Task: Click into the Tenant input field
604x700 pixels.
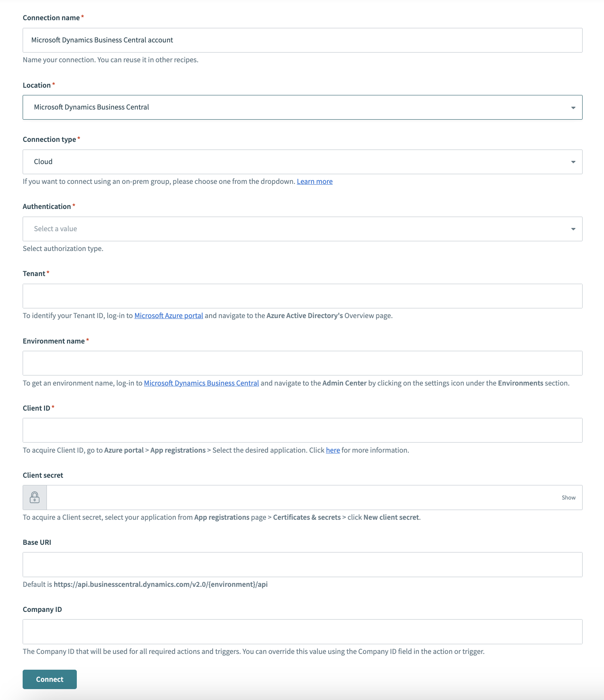Action: (x=302, y=296)
